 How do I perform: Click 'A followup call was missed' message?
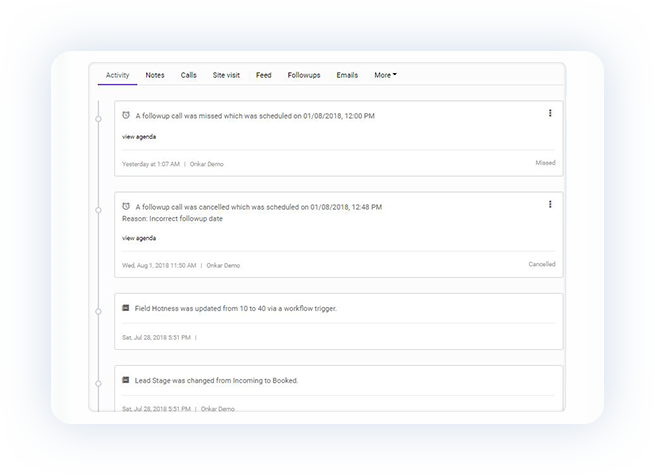[x=255, y=116]
